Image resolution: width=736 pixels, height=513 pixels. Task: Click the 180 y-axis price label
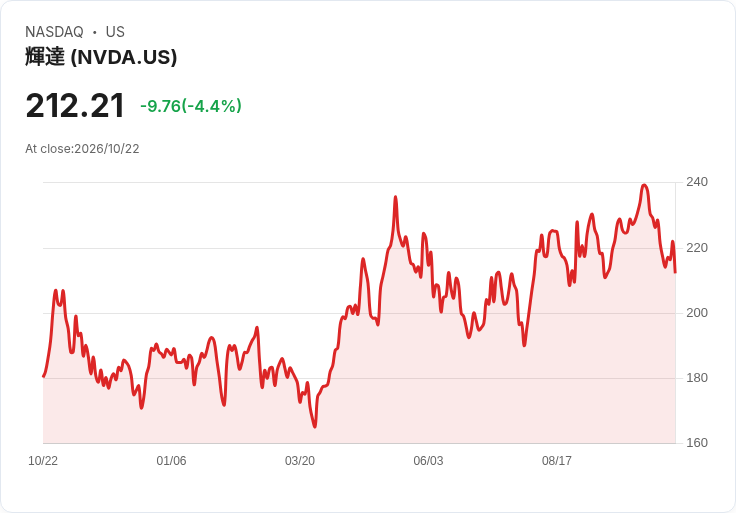(697, 377)
